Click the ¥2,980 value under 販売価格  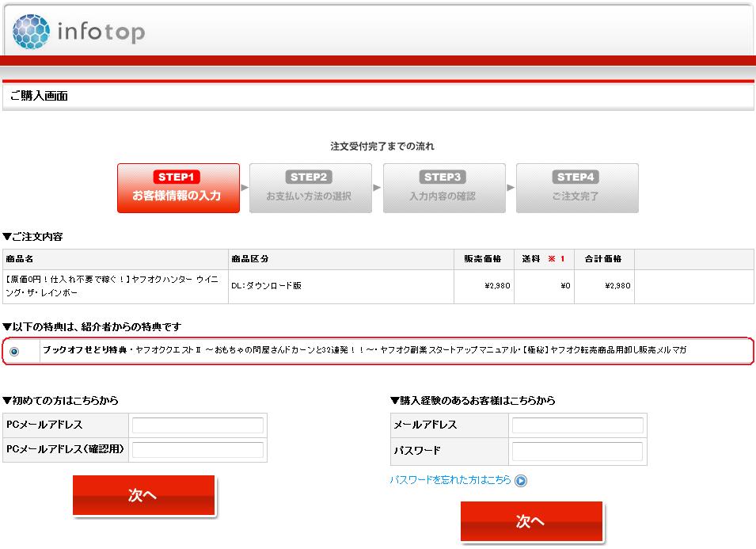click(498, 286)
